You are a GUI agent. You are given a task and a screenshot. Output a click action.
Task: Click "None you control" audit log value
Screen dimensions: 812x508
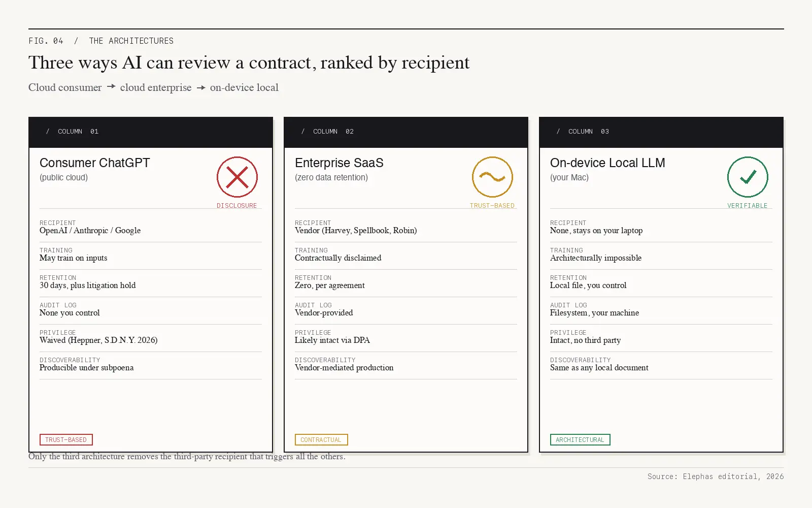70,313
